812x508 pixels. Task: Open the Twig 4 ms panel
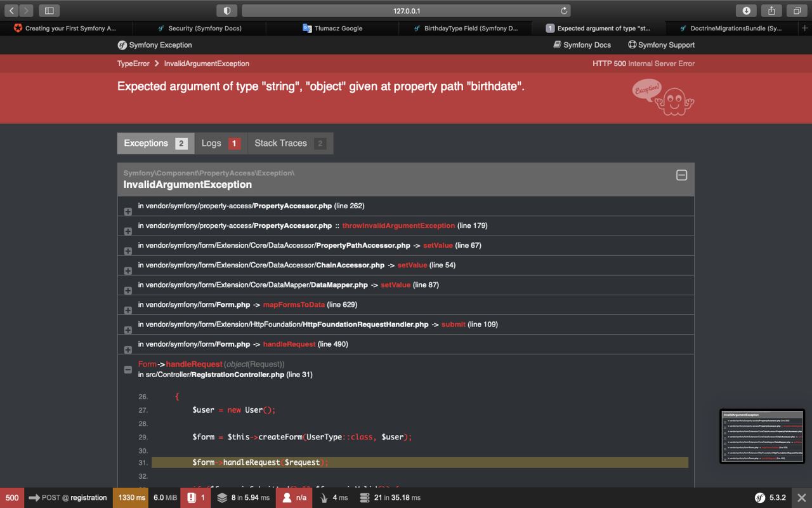334,498
